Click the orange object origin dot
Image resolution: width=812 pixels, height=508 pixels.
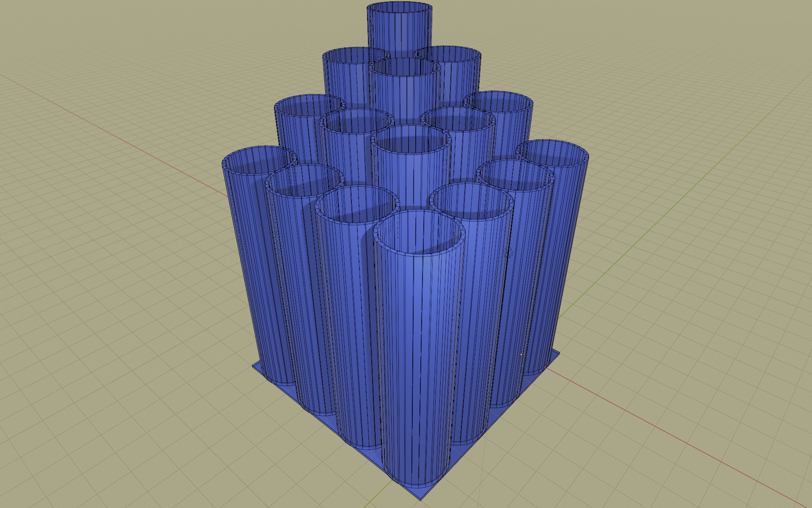coord(521,355)
